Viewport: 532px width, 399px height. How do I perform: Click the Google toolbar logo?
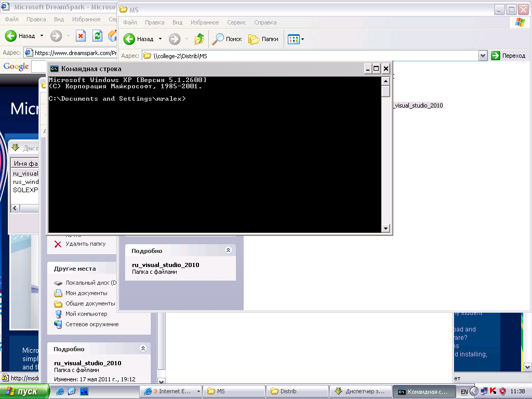[x=16, y=66]
